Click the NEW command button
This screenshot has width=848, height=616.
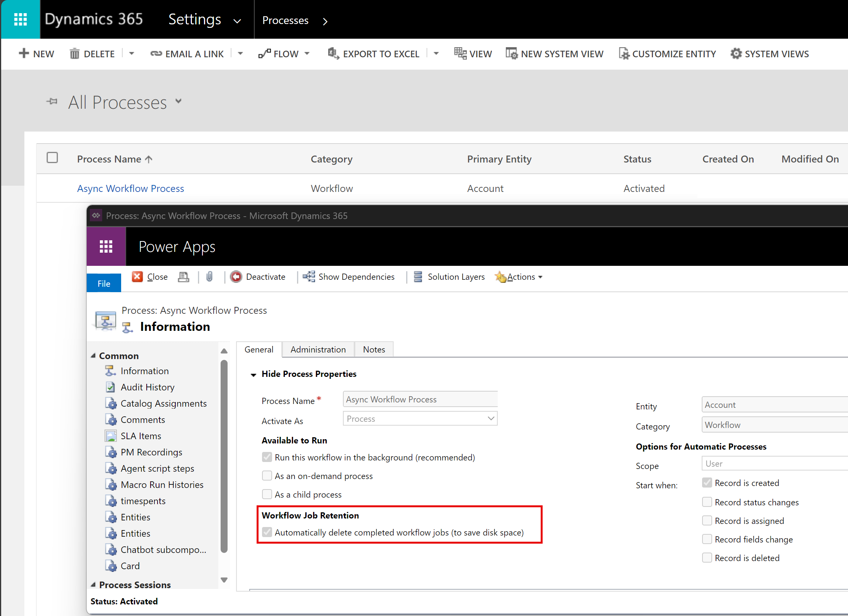[37, 54]
